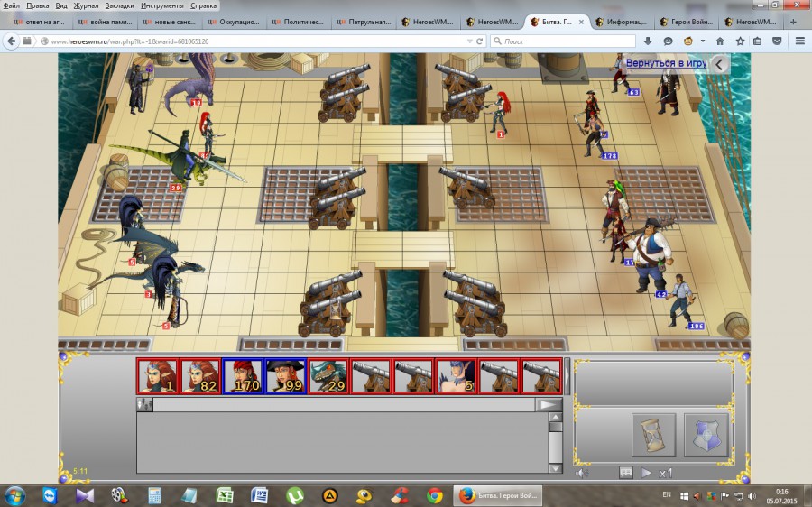Expand the Greasemonkey dropdown arrow
This screenshot has height=507, width=812.
pos(703,41)
